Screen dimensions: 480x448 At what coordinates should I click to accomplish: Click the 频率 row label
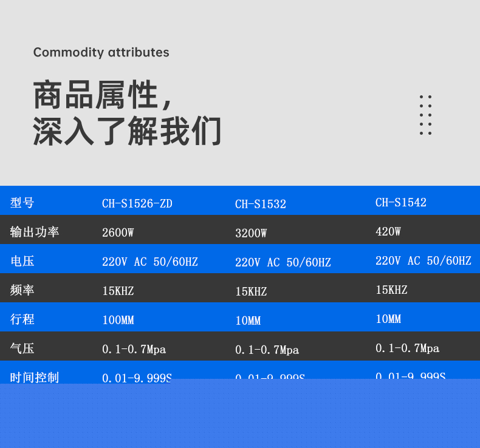pos(22,290)
